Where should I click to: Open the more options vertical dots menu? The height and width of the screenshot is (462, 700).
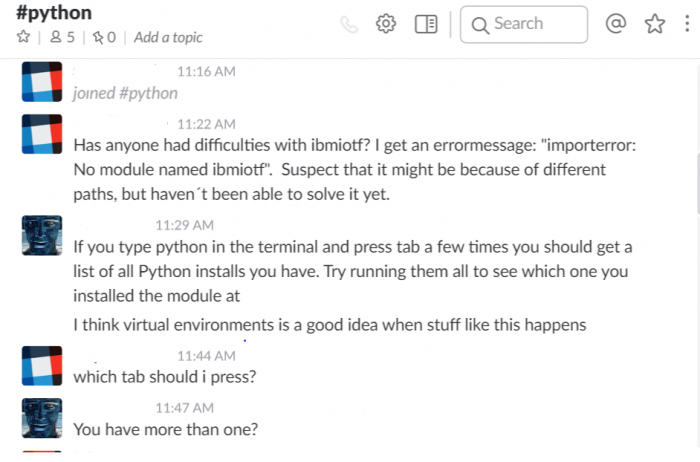coord(687,24)
